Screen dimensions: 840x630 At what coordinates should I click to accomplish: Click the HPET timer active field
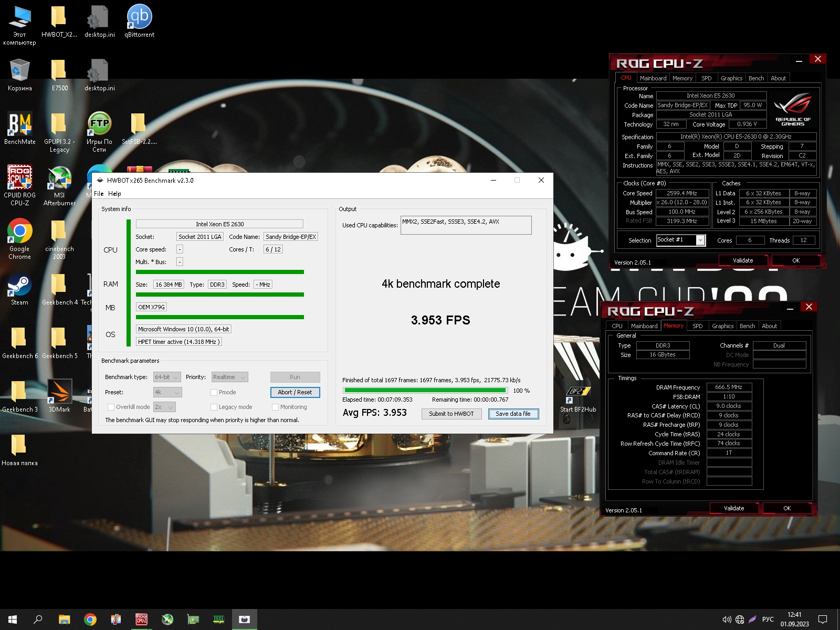[178, 342]
